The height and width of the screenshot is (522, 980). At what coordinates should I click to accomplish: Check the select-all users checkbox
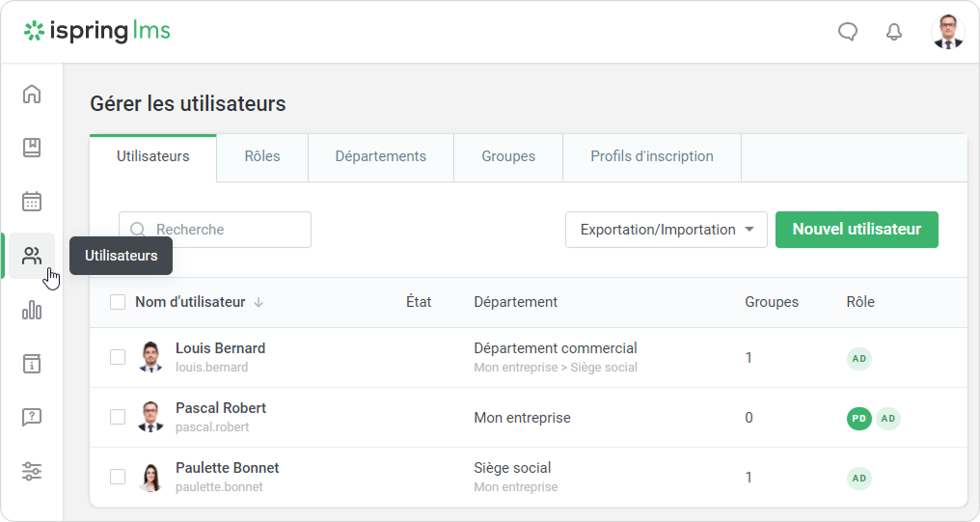pos(118,302)
